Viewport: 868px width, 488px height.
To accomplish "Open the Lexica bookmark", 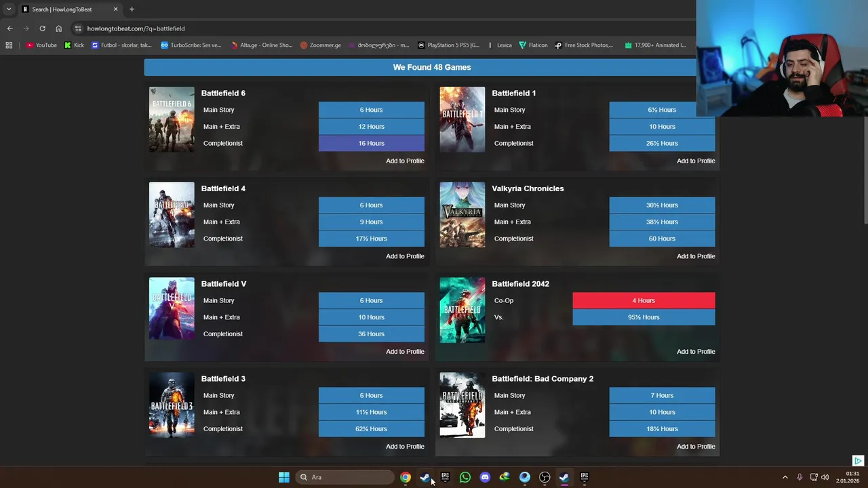I will 499,45.
